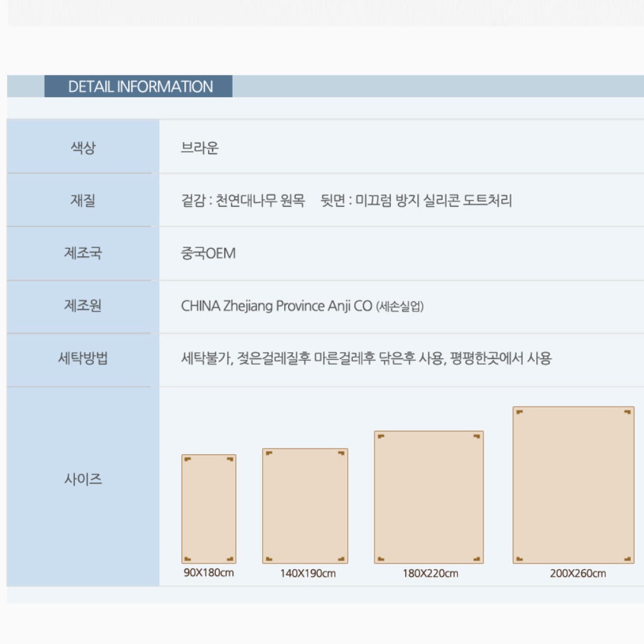Click the CHINA Zhejiang Province Anji CO text

click(277, 306)
